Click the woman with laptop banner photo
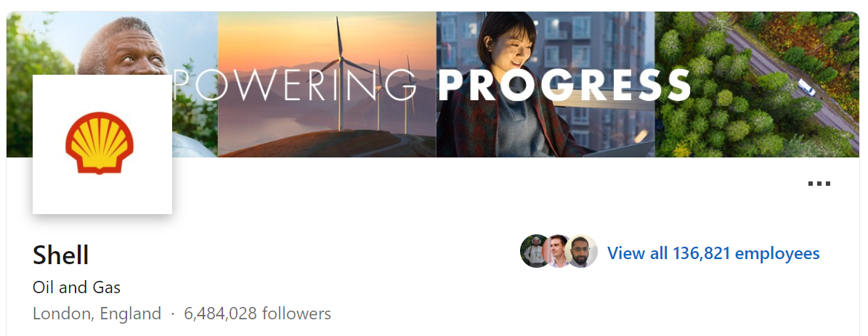 pyautogui.click(x=545, y=85)
